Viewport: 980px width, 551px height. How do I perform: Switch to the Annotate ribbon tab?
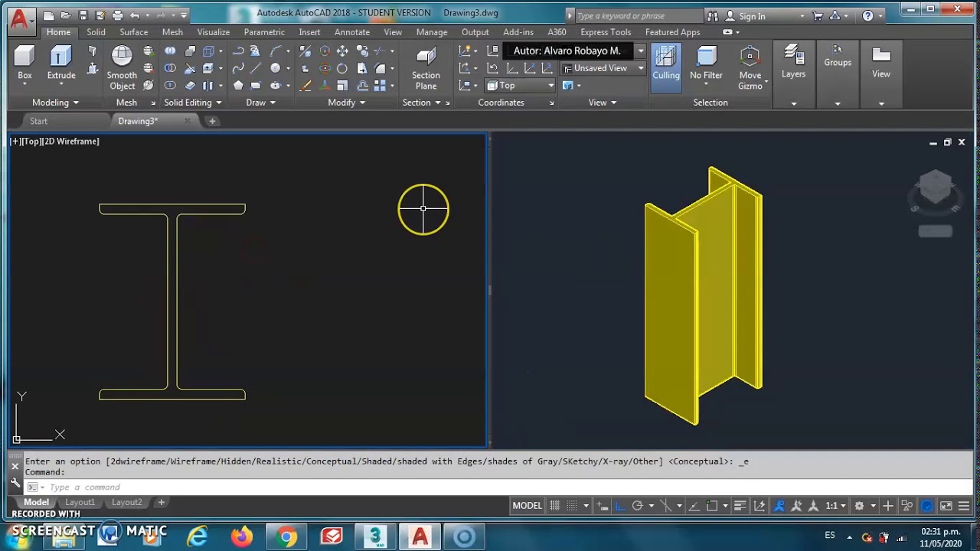point(352,32)
